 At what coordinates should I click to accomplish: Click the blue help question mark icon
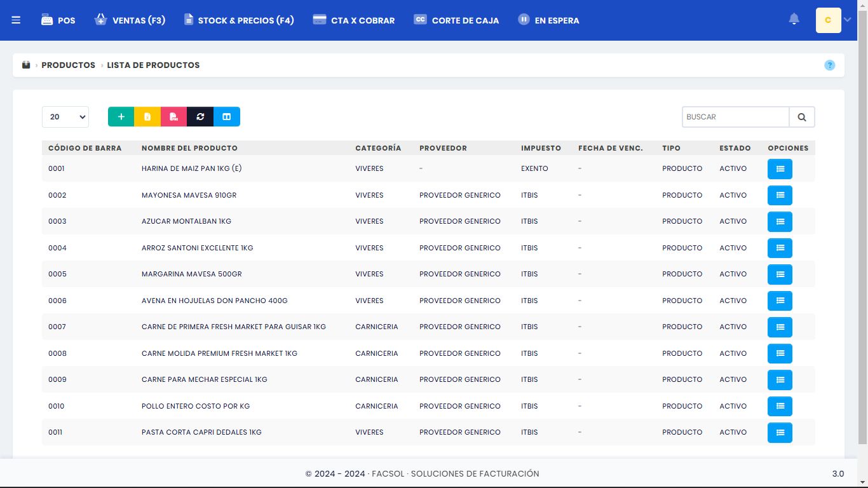(x=829, y=65)
